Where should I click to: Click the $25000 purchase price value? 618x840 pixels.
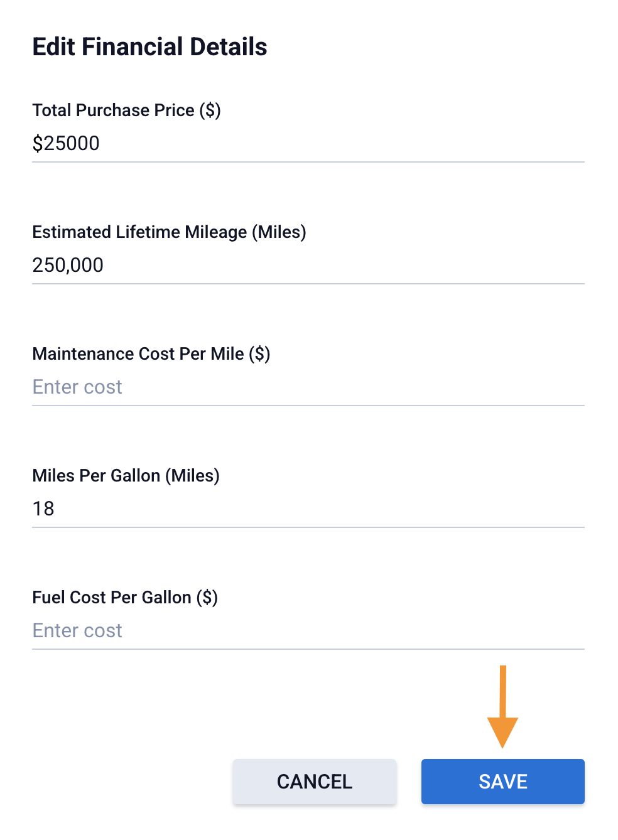coord(66,144)
